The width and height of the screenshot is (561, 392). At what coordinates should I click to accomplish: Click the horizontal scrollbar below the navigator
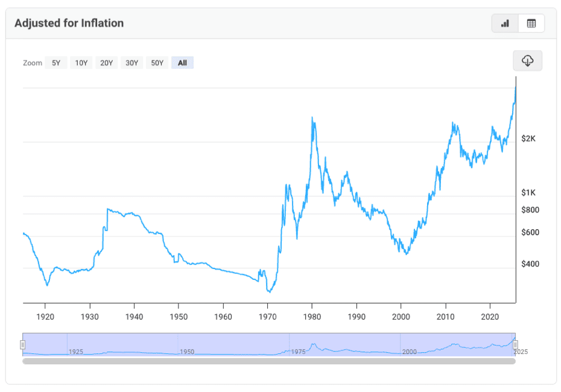[x=269, y=361]
